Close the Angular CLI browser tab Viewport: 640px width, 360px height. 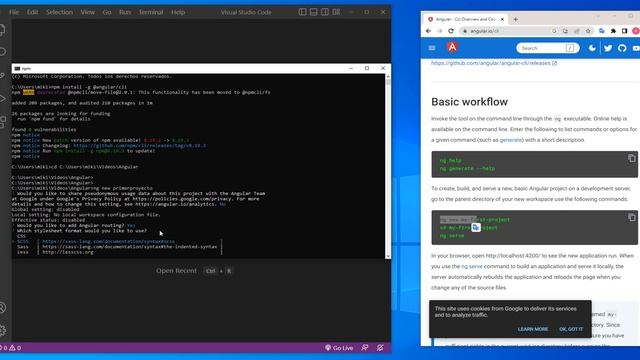pos(502,19)
